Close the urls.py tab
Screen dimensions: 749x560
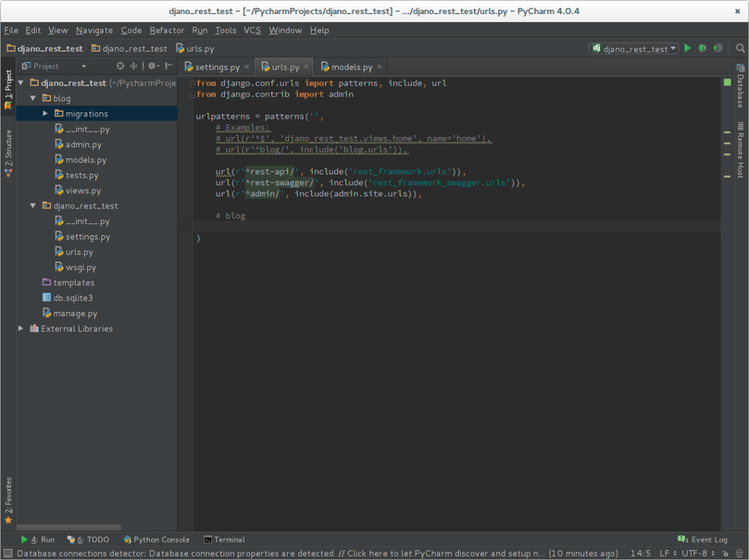[x=306, y=67]
